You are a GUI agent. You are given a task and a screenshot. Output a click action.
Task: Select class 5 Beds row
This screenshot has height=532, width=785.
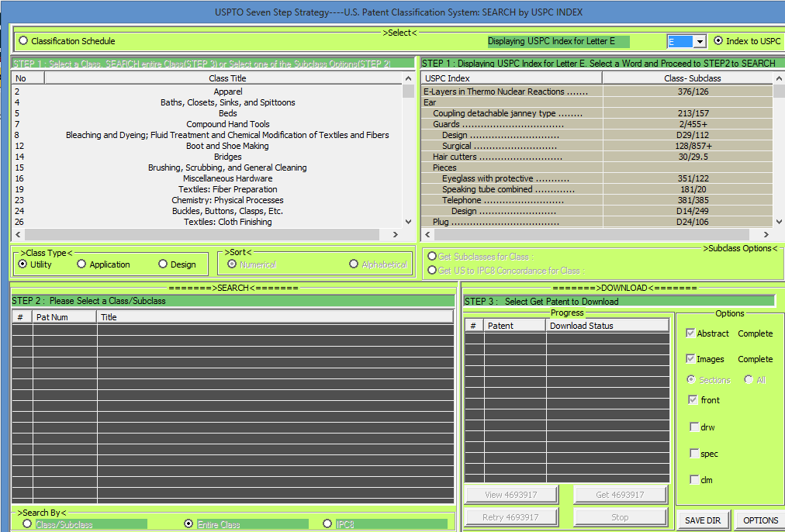pyautogui.click(x=207, y=113)
